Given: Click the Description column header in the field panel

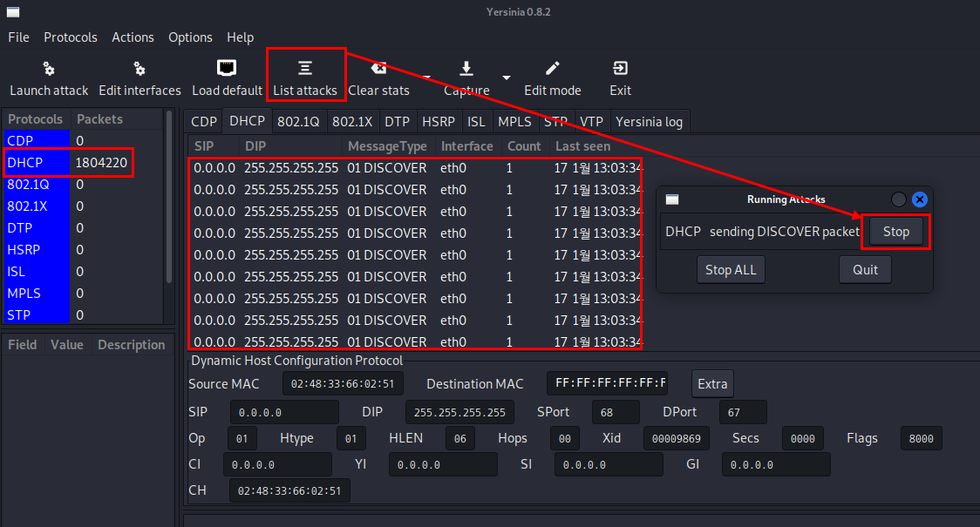Looking at the screenshot, I should (x=132, y=345).
